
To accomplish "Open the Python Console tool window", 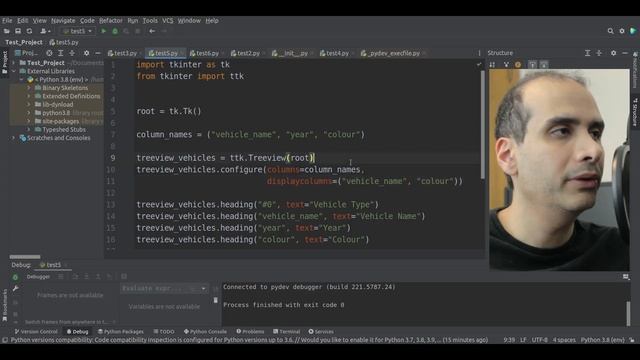I will tap(205, 331).
